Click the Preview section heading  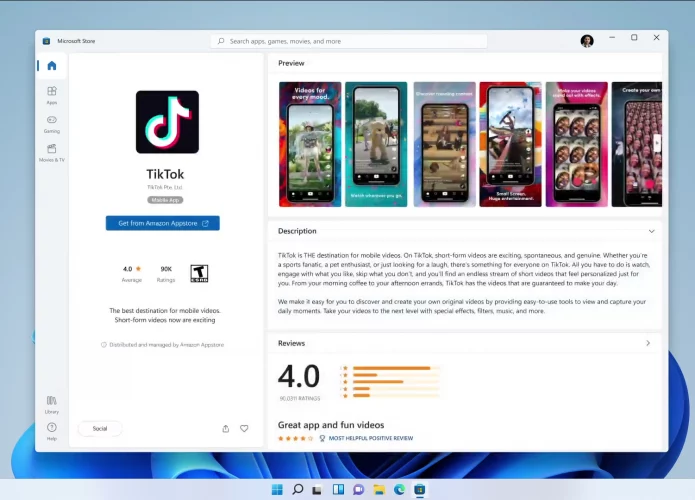point(291,63)
